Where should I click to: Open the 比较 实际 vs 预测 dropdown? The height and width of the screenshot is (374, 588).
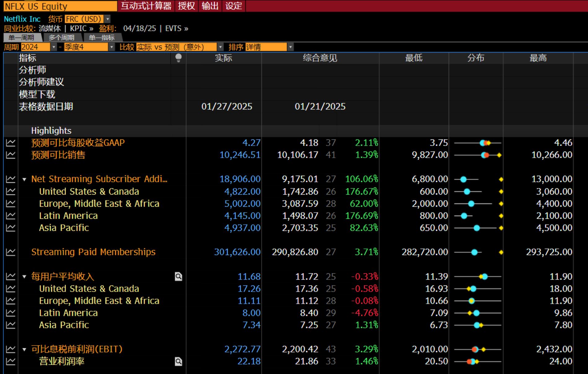(220, 47)
